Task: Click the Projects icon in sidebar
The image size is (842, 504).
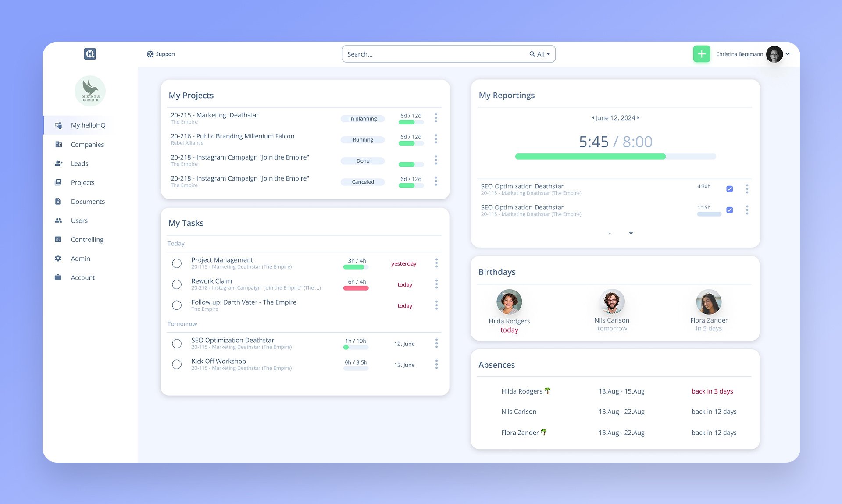Action: coord(58,182)
